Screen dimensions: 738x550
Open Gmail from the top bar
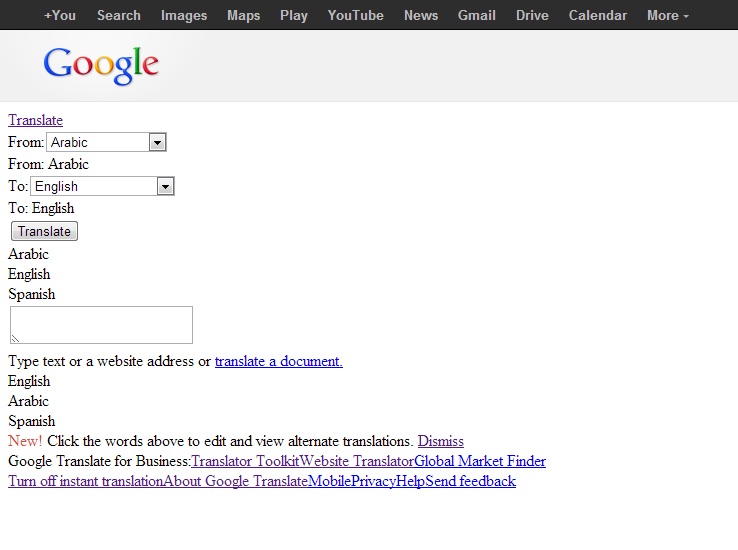point(477,16)
